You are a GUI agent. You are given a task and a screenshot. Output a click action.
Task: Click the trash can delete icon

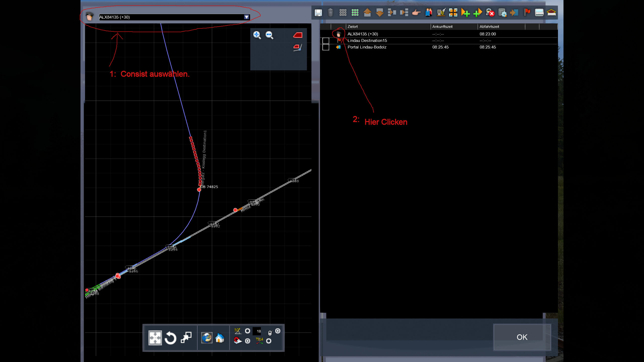330,13
